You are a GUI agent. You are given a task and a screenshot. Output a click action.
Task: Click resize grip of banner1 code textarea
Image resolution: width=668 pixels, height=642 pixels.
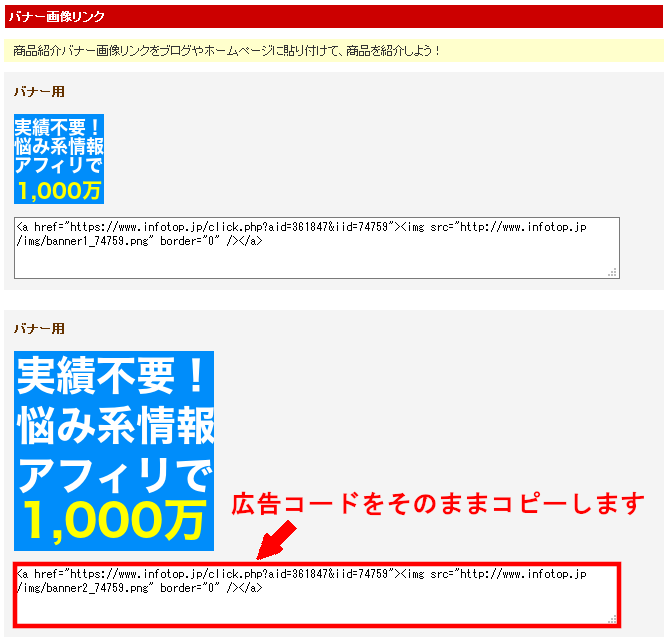[x=613, y=273]
